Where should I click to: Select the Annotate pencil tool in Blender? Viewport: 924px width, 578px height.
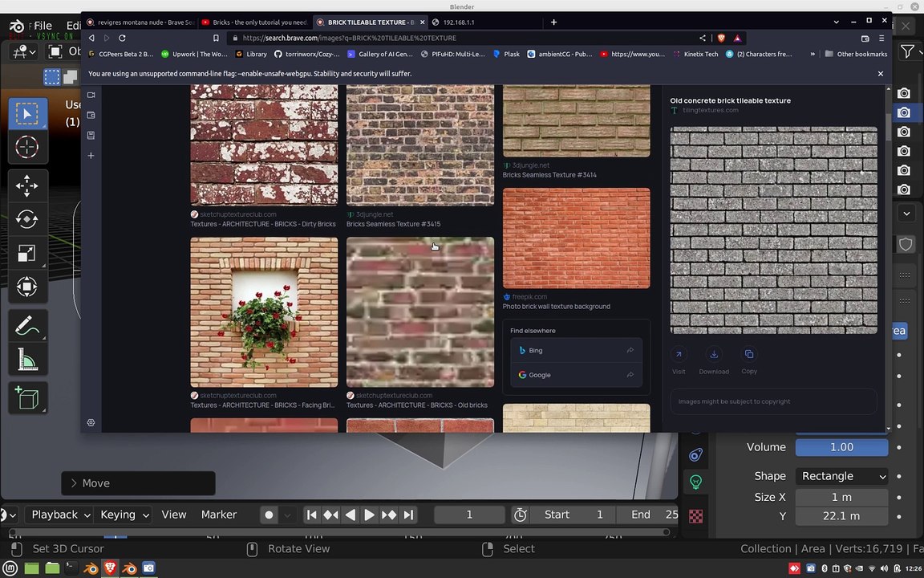coord(27,326)
